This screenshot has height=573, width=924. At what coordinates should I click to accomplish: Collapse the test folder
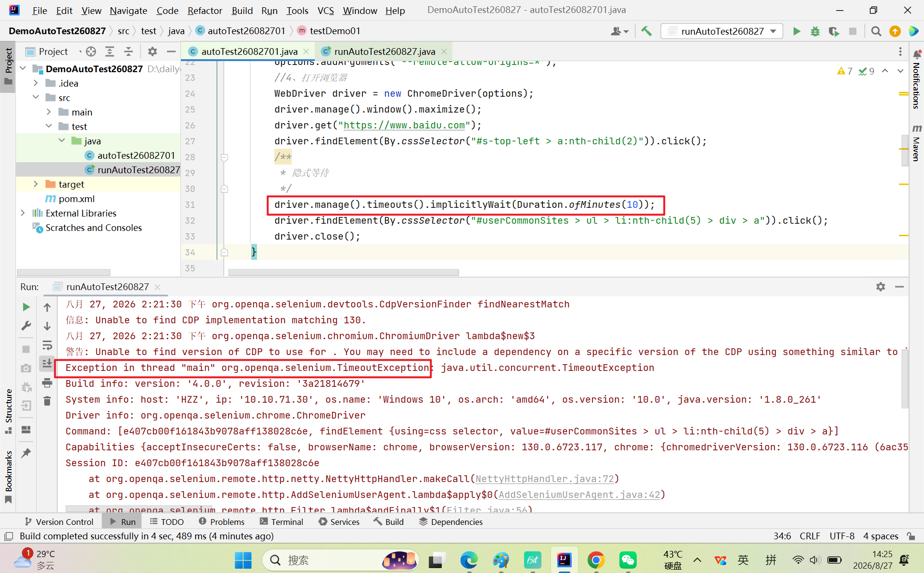pyautogui.click(x=49, y=127)
